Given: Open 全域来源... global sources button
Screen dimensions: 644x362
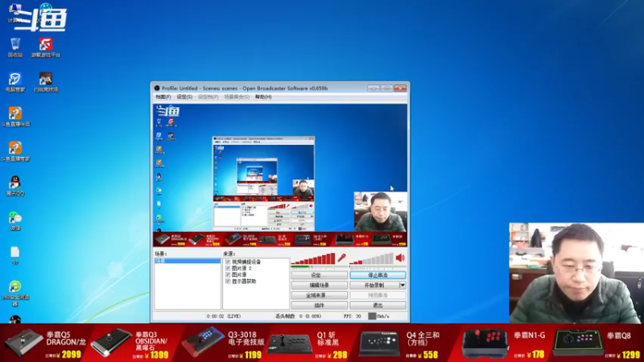Looking at the screenshot, I should [x=319, y=295].
